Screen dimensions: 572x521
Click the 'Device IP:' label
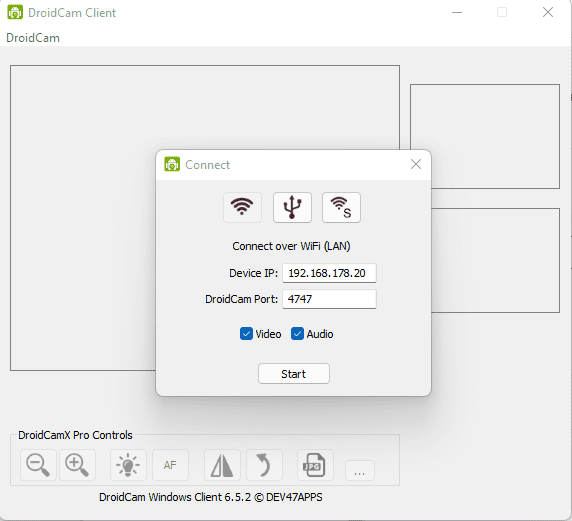coord(253,273)
